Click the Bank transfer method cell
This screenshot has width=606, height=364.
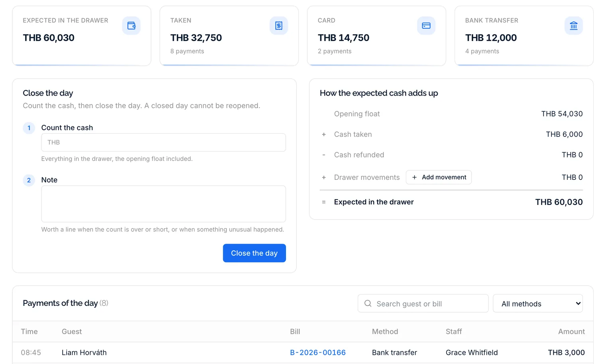click(x=395, y=352)
